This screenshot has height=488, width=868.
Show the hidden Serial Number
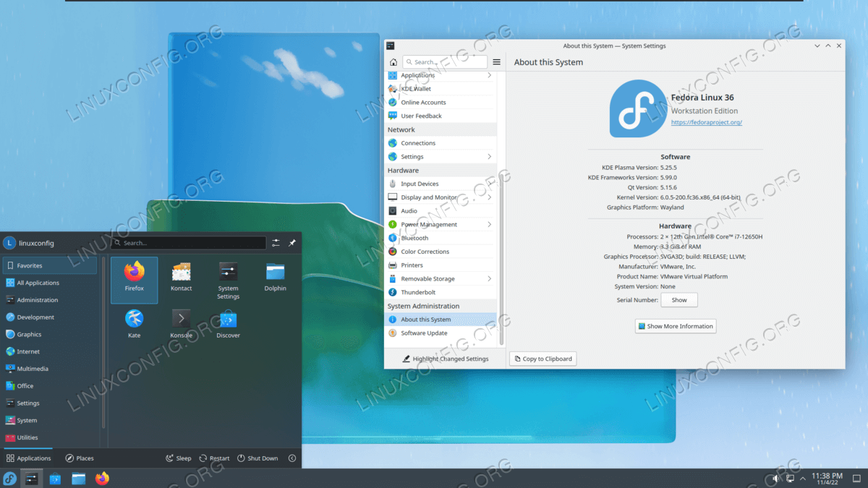[x=679, y=300]
